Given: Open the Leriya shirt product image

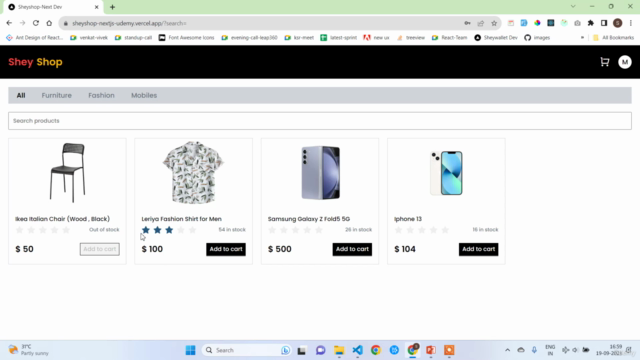Looking at the screenshot, I should pyautogui.click(x=193, y=173).
